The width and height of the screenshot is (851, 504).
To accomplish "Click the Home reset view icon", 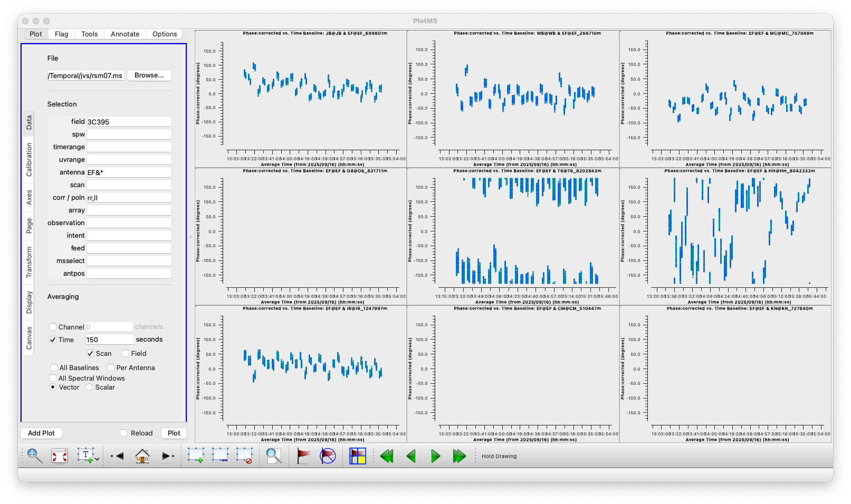I will (142, 456).
